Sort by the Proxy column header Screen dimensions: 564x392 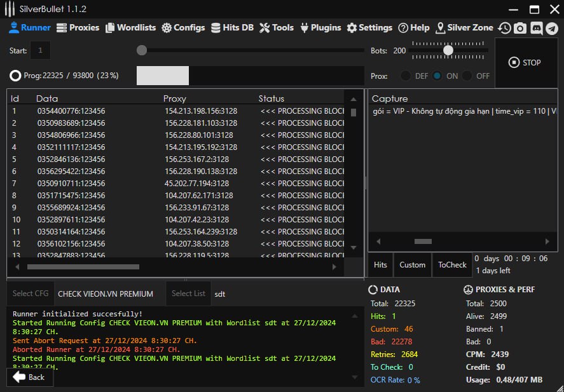point(175,98)
